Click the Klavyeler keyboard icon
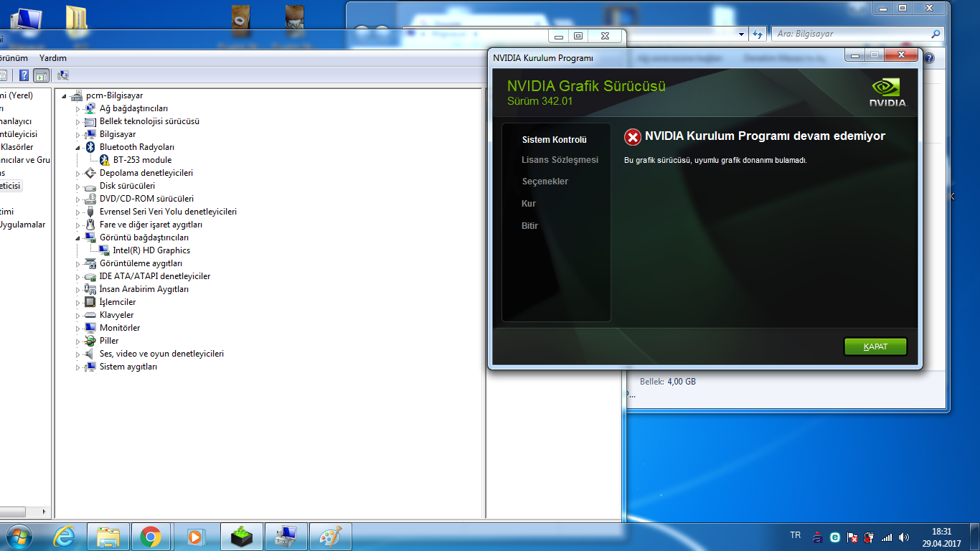Screen dimensions: 980x551 (90, 315)
